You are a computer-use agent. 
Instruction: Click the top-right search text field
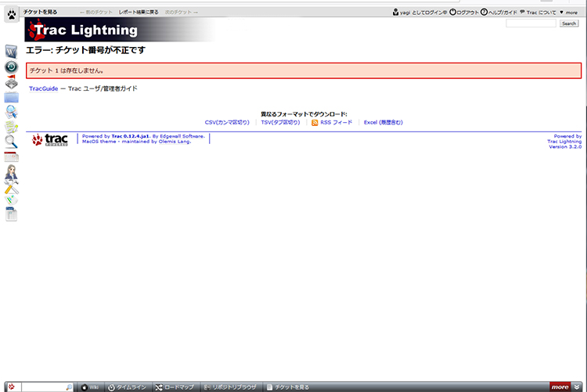[x=531, y=23]
